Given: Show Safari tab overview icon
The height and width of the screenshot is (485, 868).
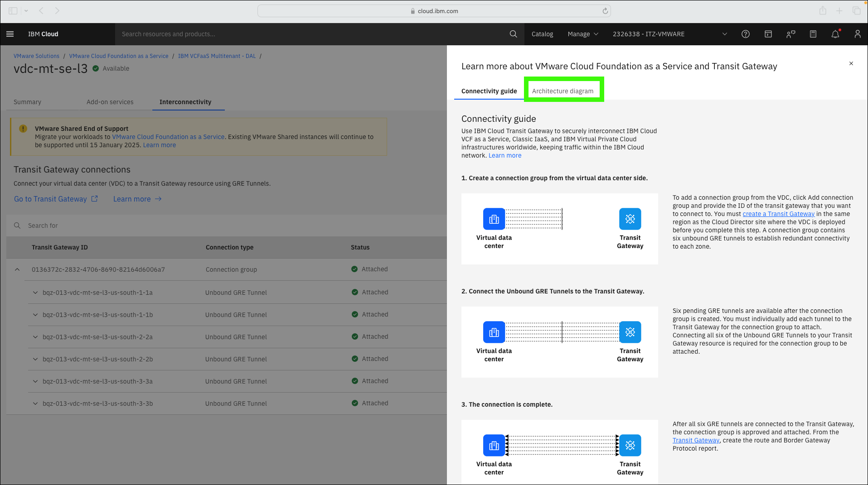Looking at the screenshot, I should pos(856,10).
